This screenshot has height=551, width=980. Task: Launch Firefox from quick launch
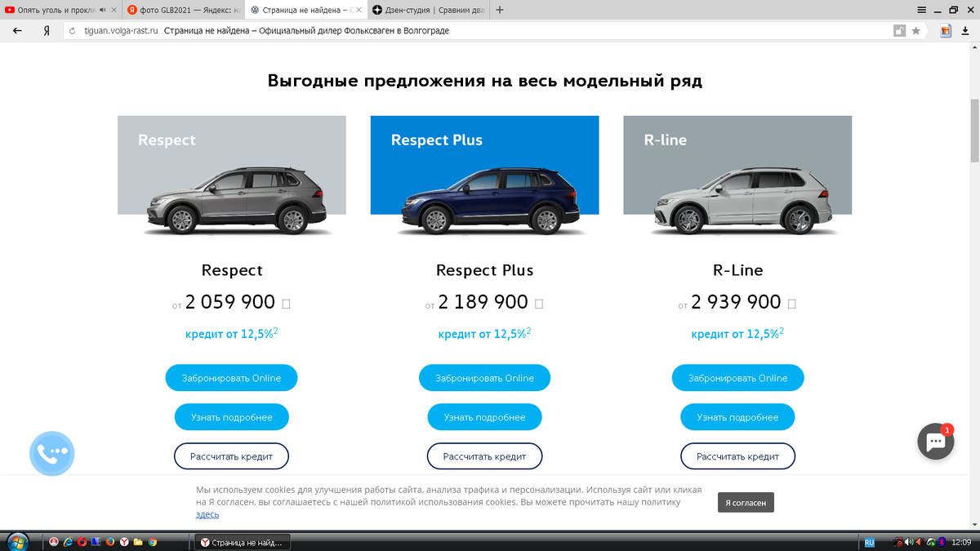coord(110,542)
